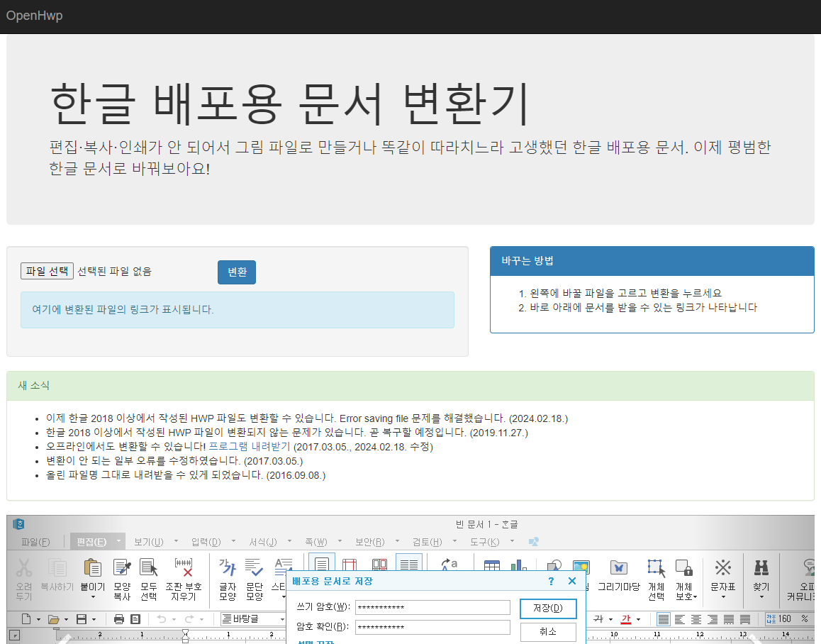
Task: Click the 파일 선택 file chooser button
Action: 47,271
